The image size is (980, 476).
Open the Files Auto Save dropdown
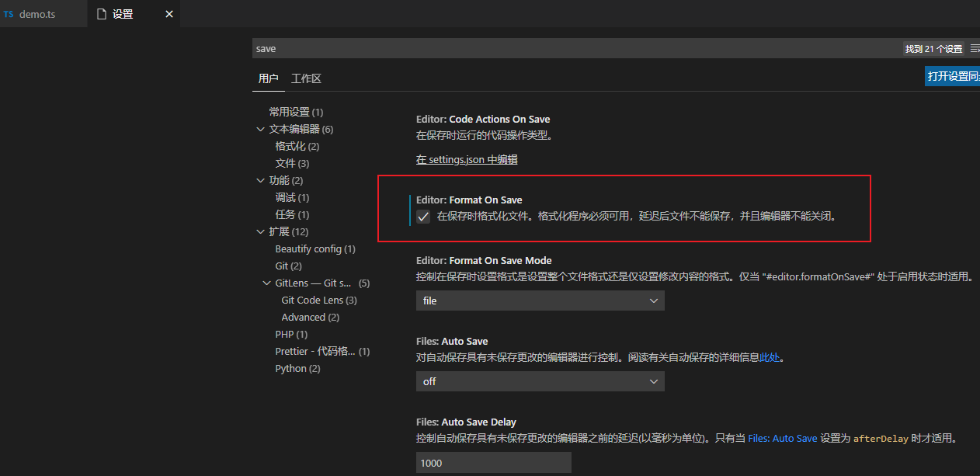pyautogui.click(x=540, y=381)
